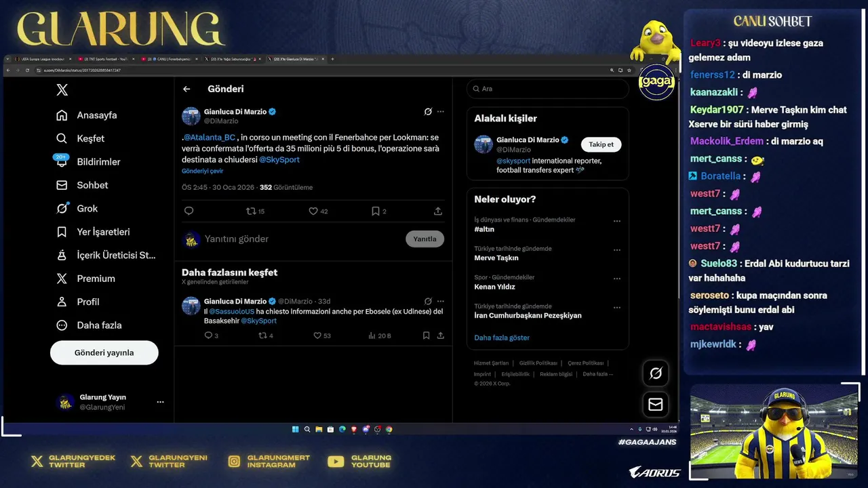Repost the Sassuolo post showing 4 reposts

click(266, 335)
